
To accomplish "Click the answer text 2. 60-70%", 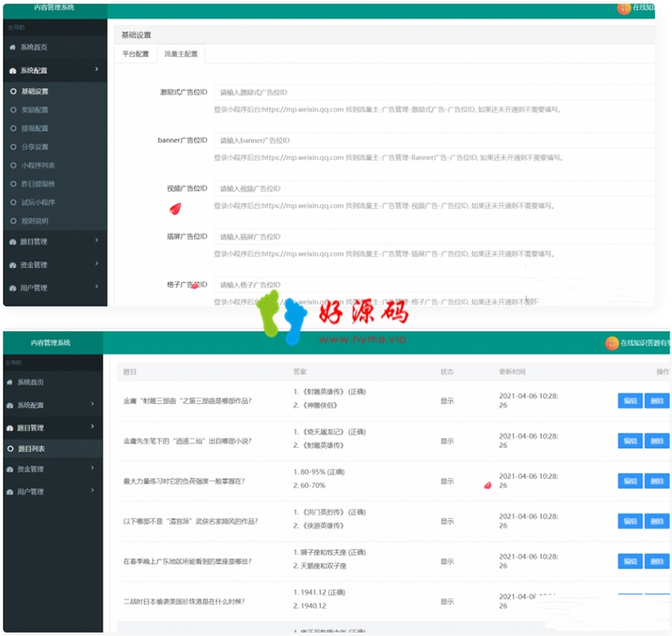I will point(309,486).
